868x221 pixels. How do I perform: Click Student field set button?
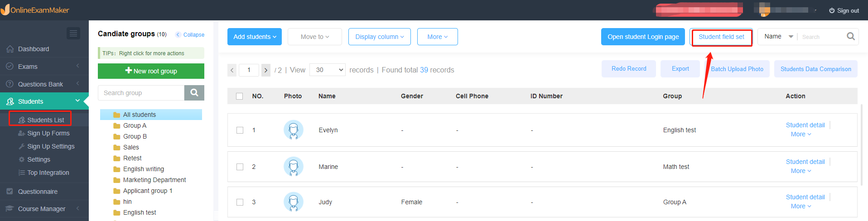(722, 37)
